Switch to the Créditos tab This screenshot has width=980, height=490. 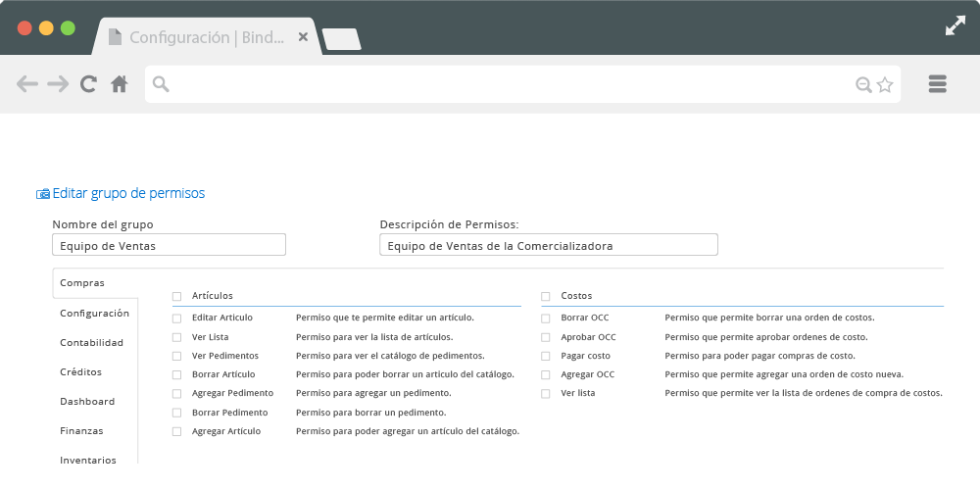coord(80,371)
